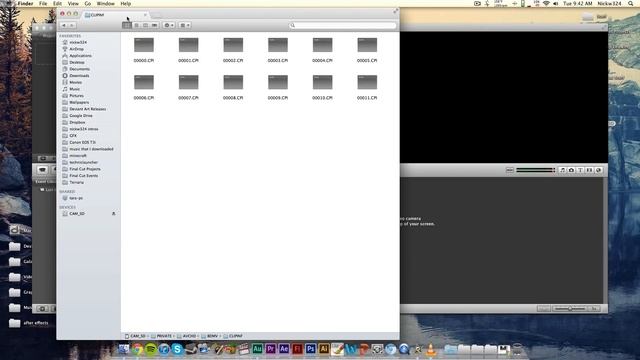Image resolution: width=640 pixels, height=360 pixels.
Task: Open the Wi-Fi status menu
Action: [x=546, y=3]
